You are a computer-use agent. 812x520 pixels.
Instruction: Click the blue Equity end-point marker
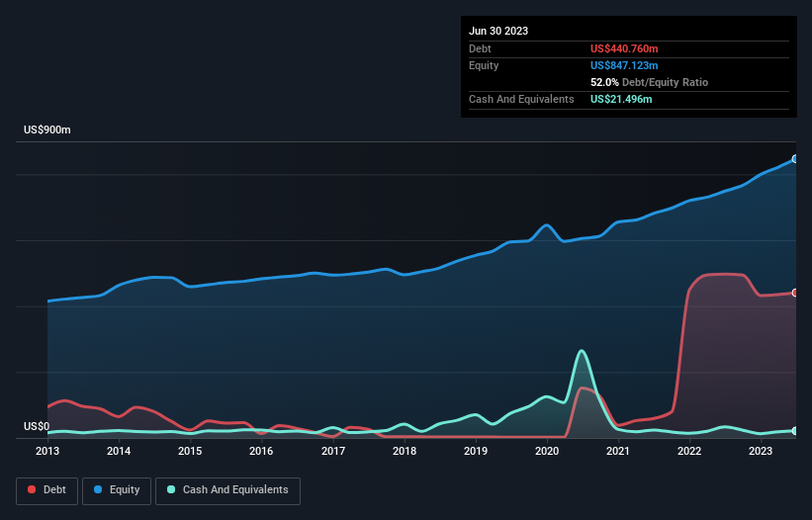coord(795,159)
